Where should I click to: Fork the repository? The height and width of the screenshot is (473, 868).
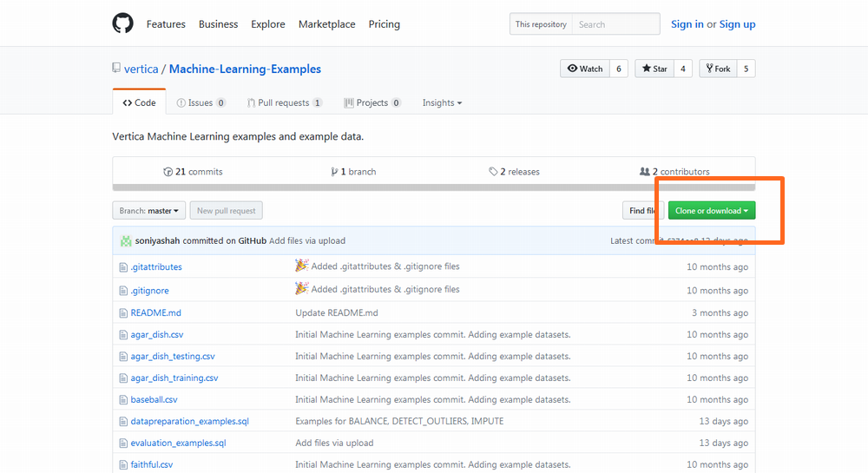tap(717, 69)
